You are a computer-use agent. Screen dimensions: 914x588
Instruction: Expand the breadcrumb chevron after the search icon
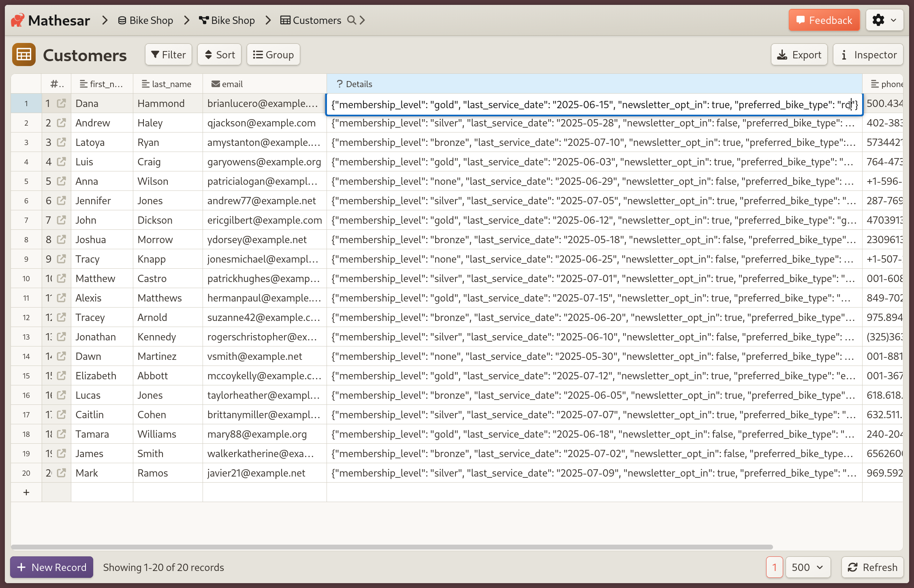point(363,20)
